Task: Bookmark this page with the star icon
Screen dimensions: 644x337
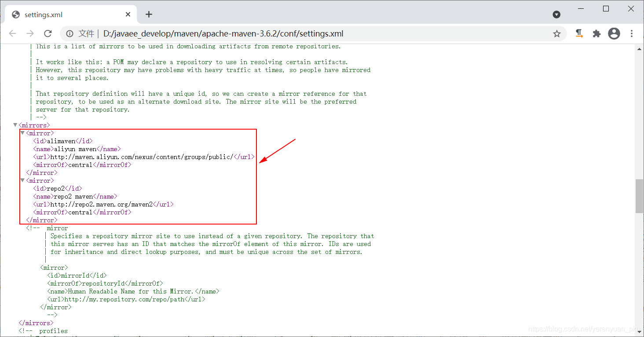Action: point(557,34)
